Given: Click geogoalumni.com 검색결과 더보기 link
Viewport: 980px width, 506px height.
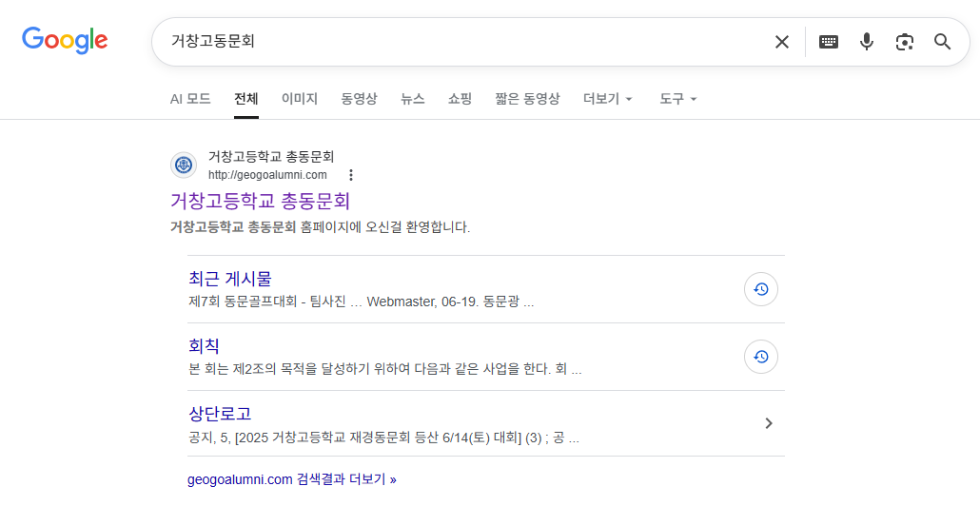Looking at the screenshot, I should pos(291,479).
